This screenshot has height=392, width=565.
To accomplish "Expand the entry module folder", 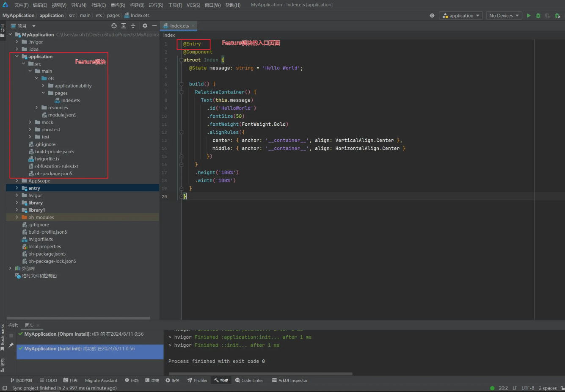I will pyautogui.click(x=17, y=188).
